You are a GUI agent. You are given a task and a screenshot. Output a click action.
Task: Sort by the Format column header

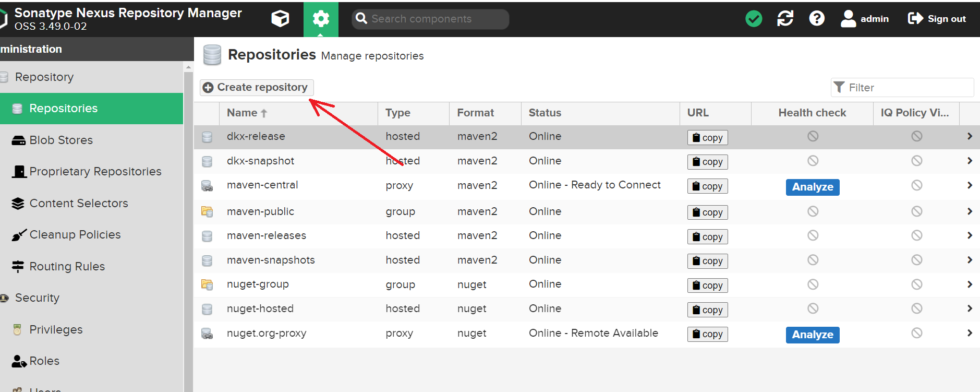click(485, 113)
